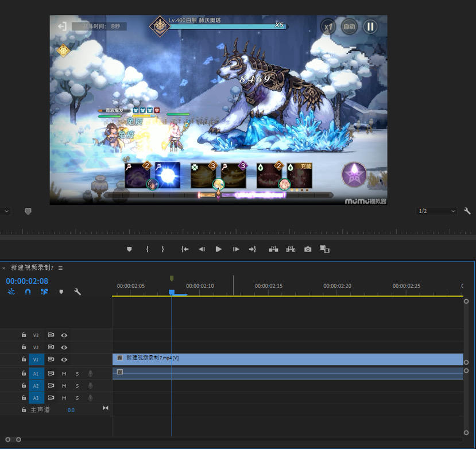Go to Out point
476x449 pixels.
click(253, 249)
